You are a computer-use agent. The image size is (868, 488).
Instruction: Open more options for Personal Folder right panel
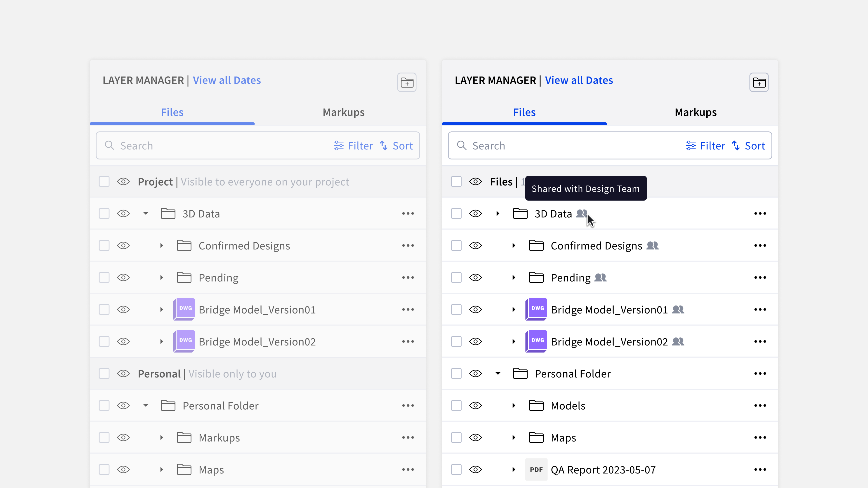[x=760, y=373]
